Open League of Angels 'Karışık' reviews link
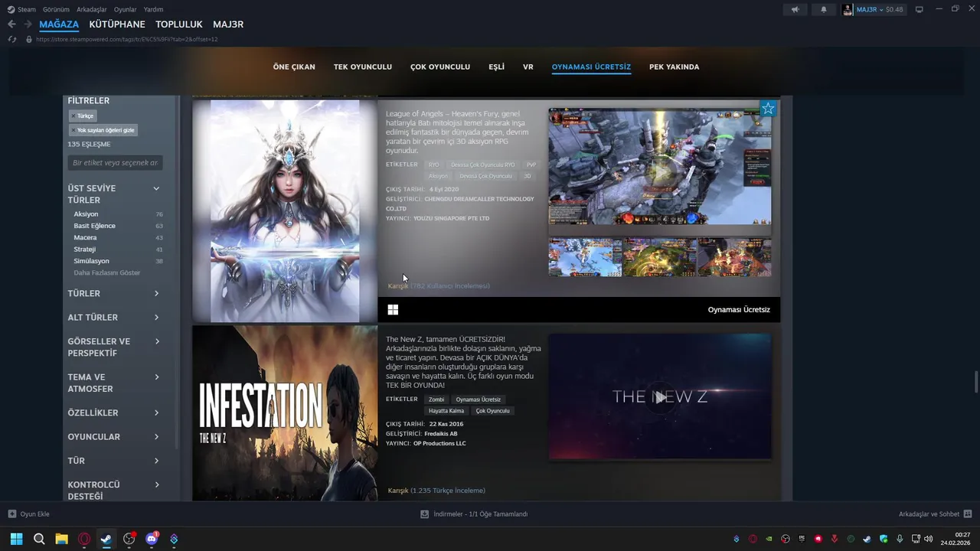This screenshot has height=551, width=980. [439, 286]
